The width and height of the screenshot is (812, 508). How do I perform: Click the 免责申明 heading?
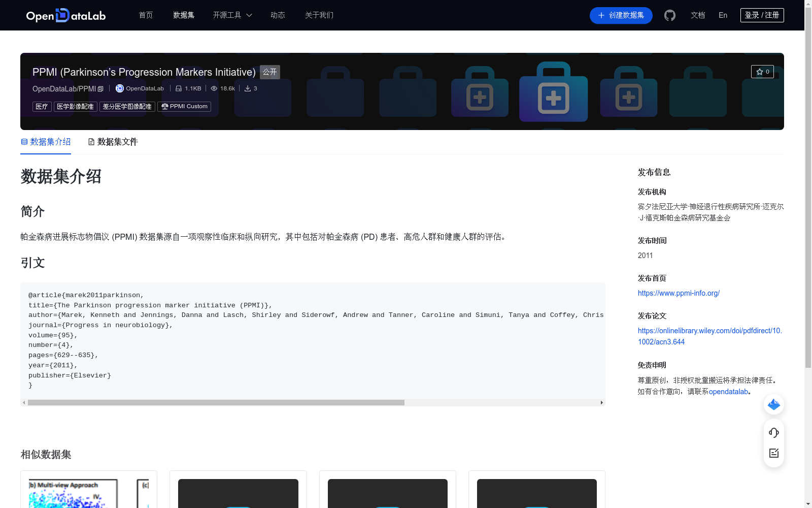[x=652, y=365]
